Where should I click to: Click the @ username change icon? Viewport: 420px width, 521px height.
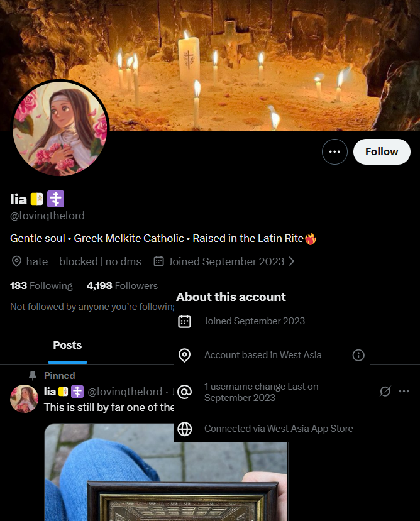[185, 392]
